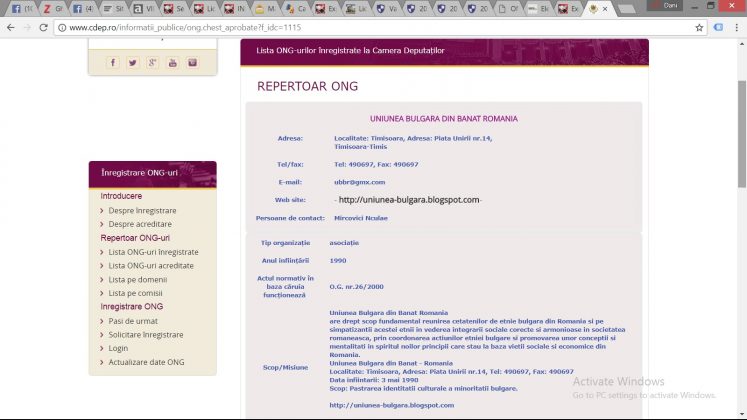Open Despre acreditare link
This screenshot has width=747, height=420.
pyautogui.click(x=140, y=224)
